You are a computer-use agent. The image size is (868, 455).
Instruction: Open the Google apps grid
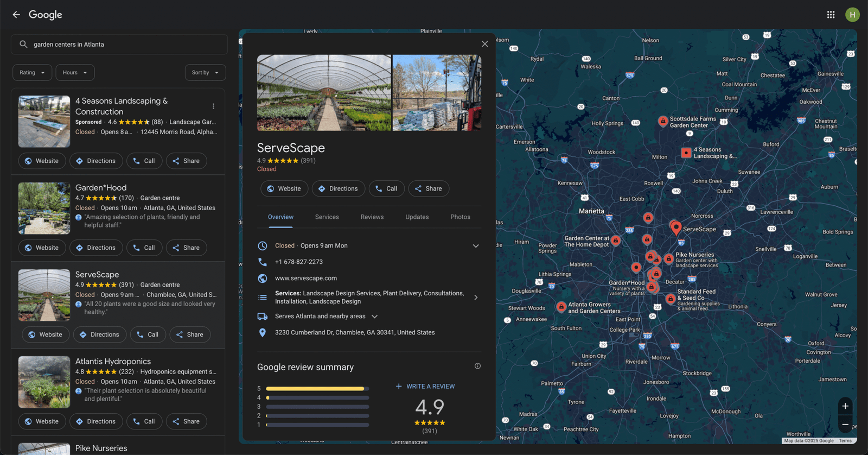(x=831, y=15)
